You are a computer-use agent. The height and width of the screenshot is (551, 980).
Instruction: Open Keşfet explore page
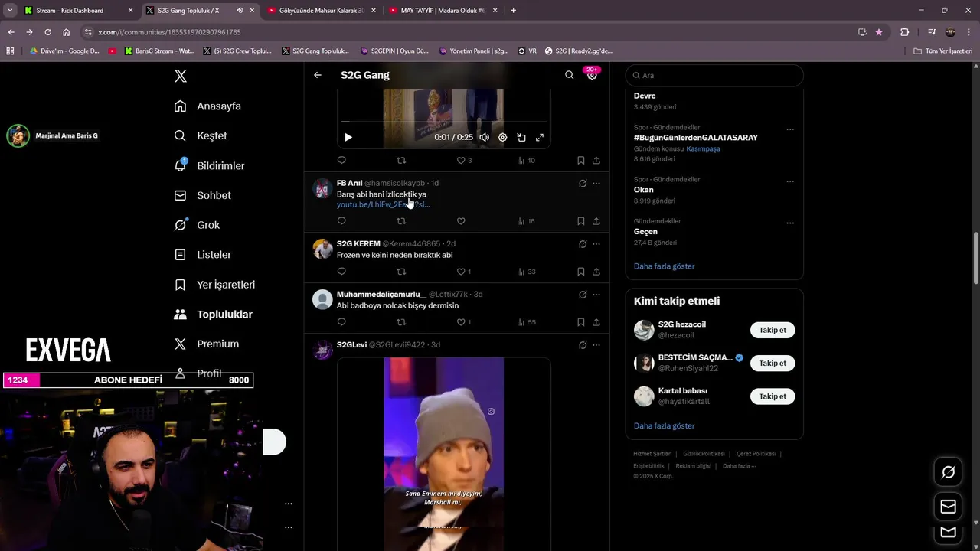(201, 135)
